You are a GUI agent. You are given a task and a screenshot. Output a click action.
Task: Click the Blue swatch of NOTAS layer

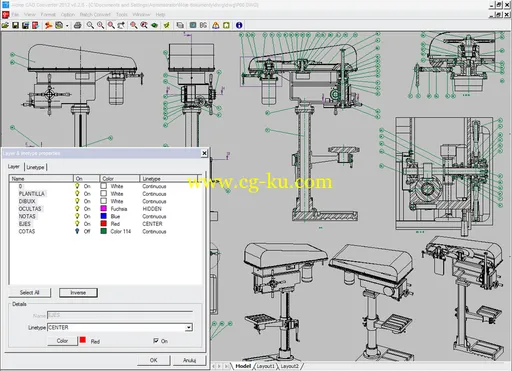click(104, 216)
